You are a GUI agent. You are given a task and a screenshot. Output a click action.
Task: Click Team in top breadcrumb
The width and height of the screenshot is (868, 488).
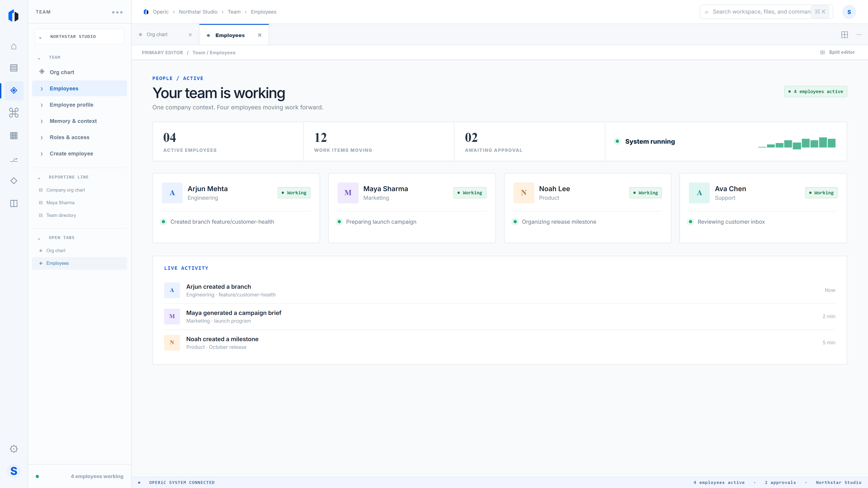point(234,12)
